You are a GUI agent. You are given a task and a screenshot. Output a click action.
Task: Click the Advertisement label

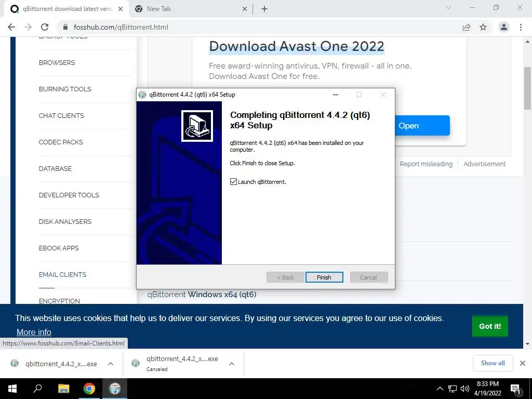pos(485,164)
